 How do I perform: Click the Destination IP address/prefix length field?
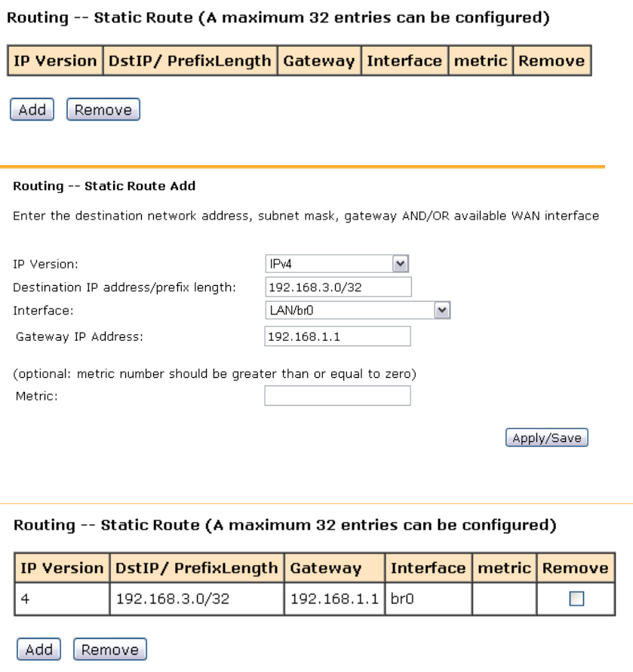[337, 287]
